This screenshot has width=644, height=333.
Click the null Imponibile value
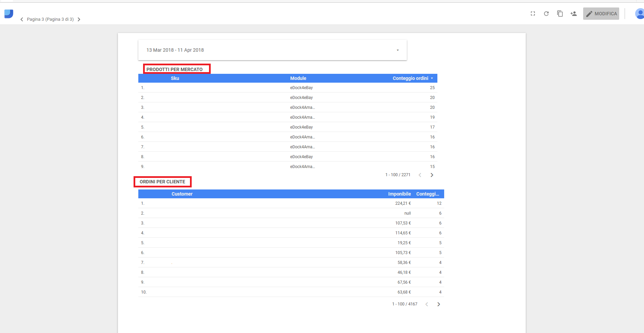click(x=407, y=213)
